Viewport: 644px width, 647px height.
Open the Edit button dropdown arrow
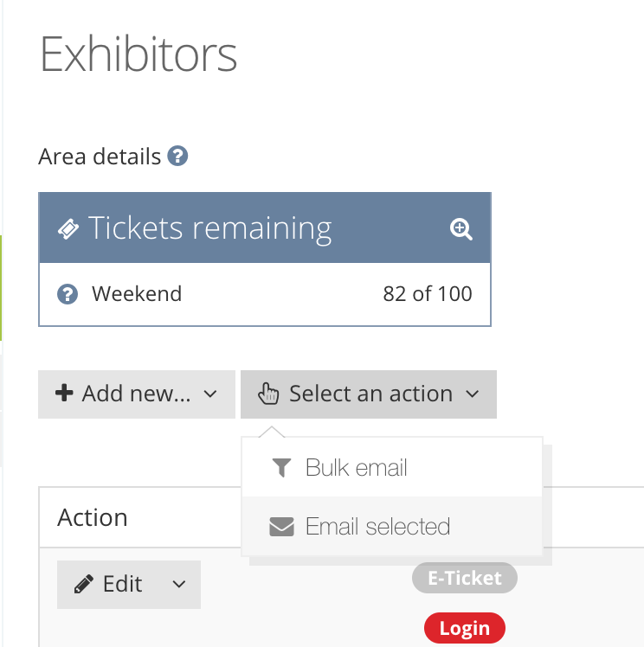point(179,584)
